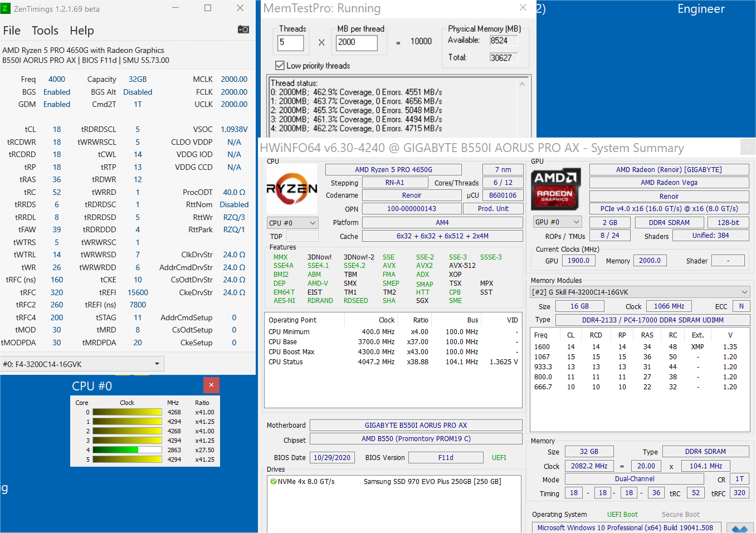The image size is (756, 533).
Task: Expand the memory module G Skill F4-3200C14-16GVK dropdown
Action: coord(640,292)
